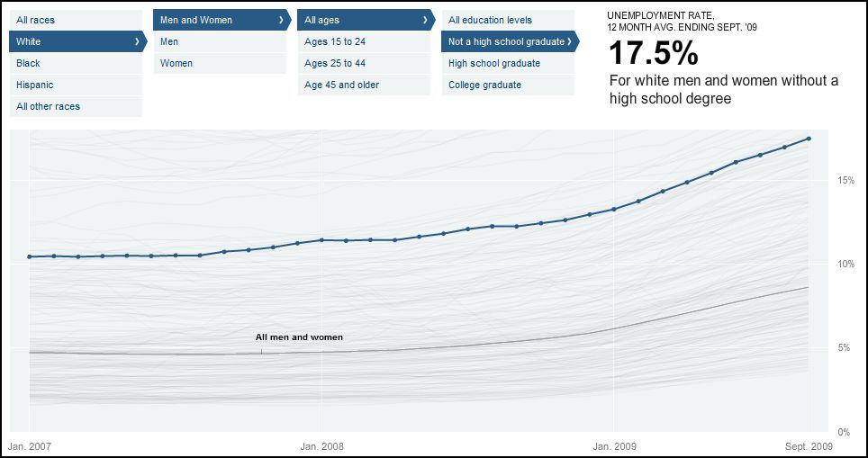Image resolution: width=868 pixels, height=458 pixels.
Task: Click chevron on Not a high school graduate
Action: point(569,41)
